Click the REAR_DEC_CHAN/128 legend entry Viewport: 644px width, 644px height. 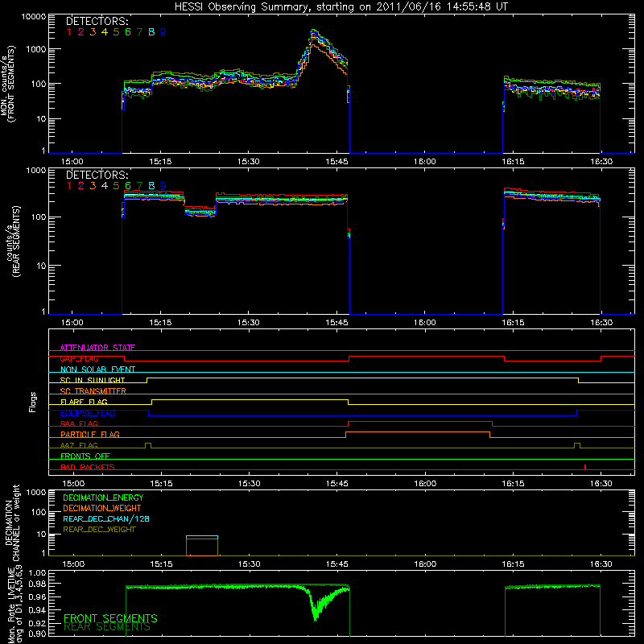click(x=106, y=519)
